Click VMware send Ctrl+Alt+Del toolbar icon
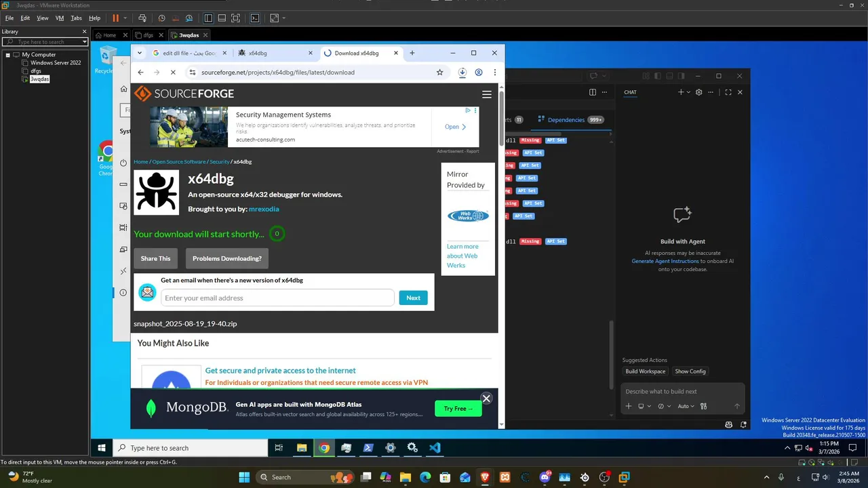The width and height of the screenshot is (868, 488). tap(142, 18)
